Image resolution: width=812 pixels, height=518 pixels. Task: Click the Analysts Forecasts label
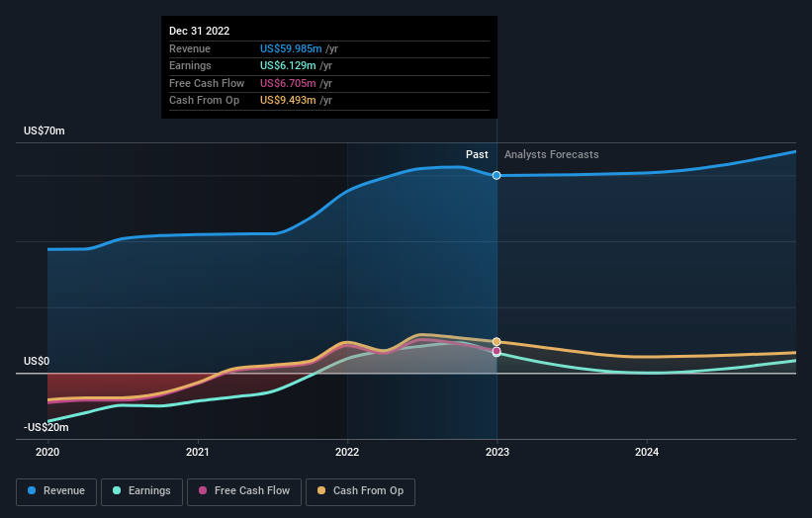point(552,155)
